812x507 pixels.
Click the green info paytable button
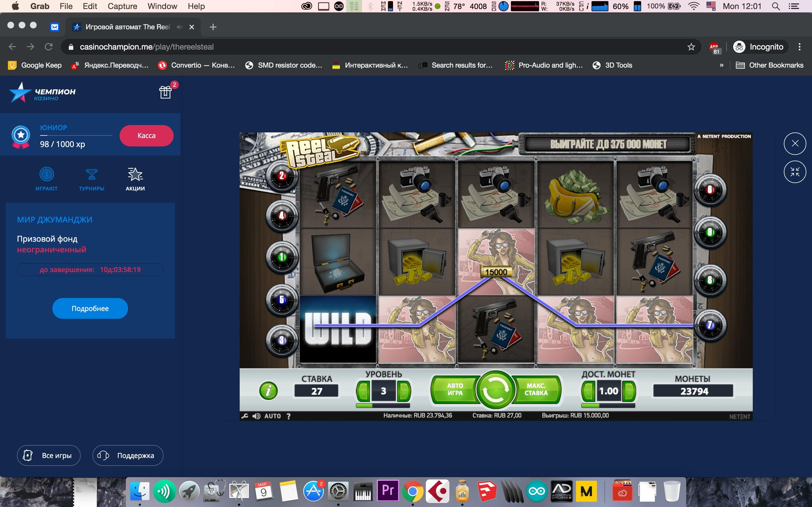[x=268, y=391]
